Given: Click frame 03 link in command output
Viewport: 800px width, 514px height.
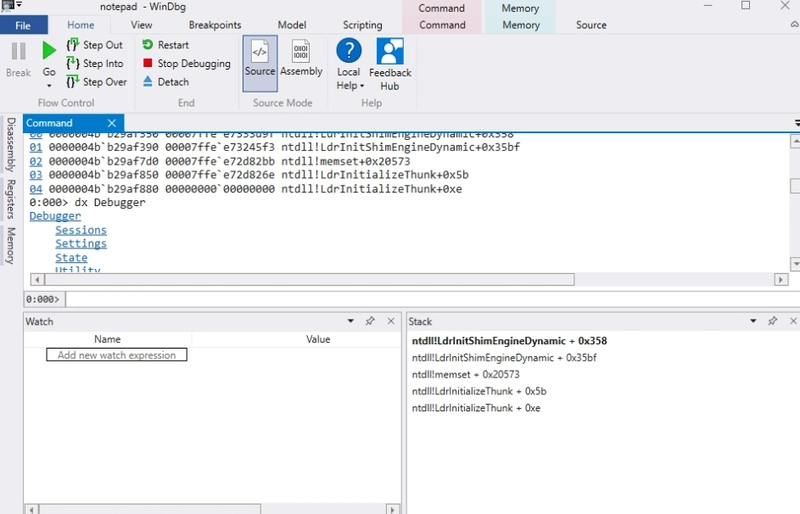Looking at the screenshot, I should (36, 175).
